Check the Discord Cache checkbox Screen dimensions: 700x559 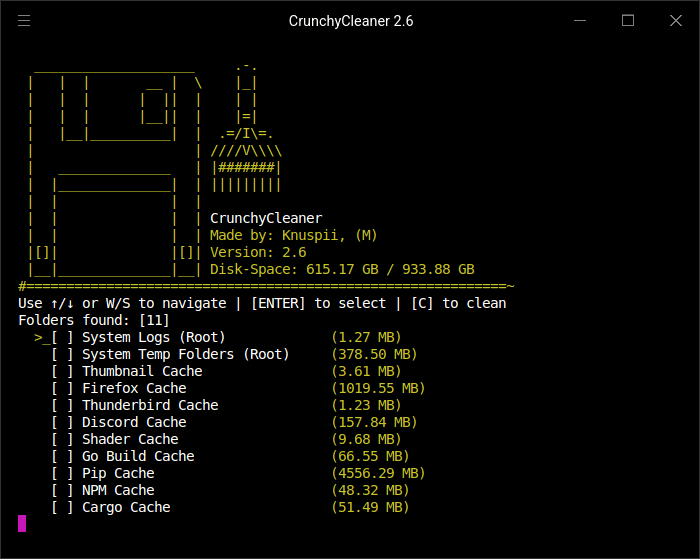tap(62, 422)
